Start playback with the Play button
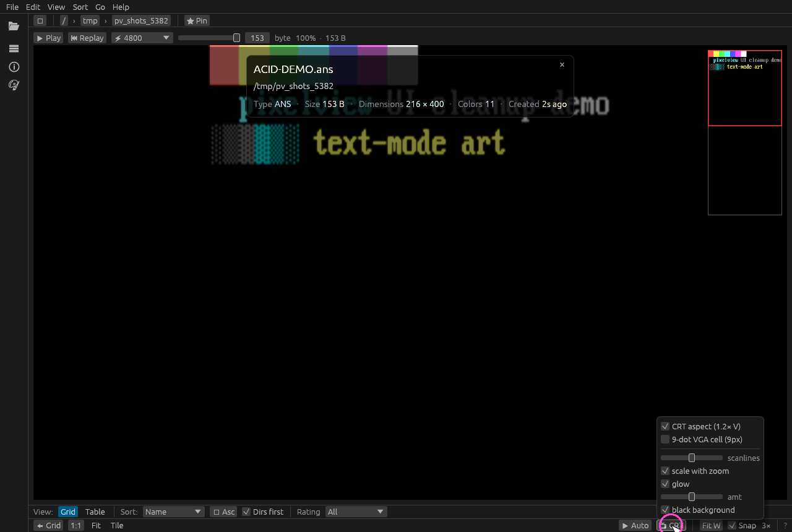 (49, 38)
